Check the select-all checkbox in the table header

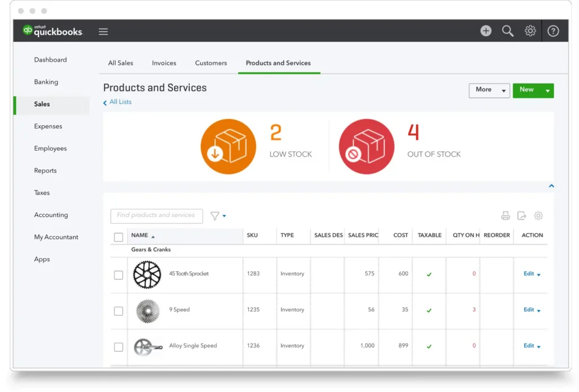(118, 236)
